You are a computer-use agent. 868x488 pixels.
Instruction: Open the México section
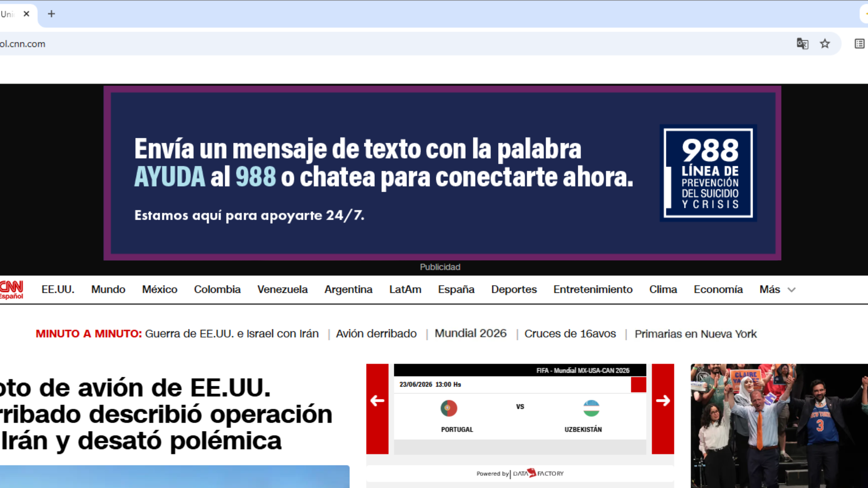[x=160, y=290]
